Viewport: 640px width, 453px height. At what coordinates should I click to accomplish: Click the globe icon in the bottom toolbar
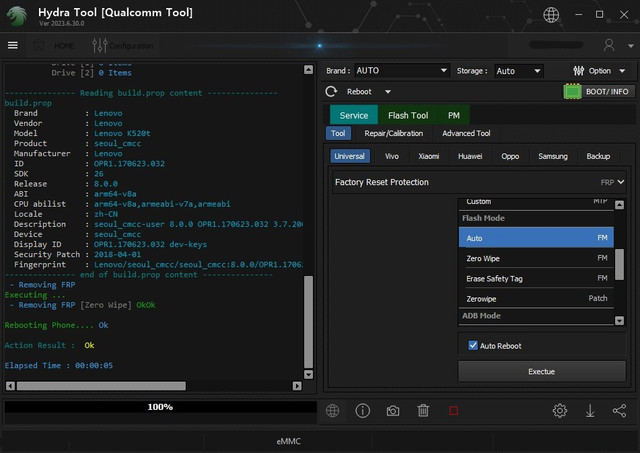coord(332,411)
